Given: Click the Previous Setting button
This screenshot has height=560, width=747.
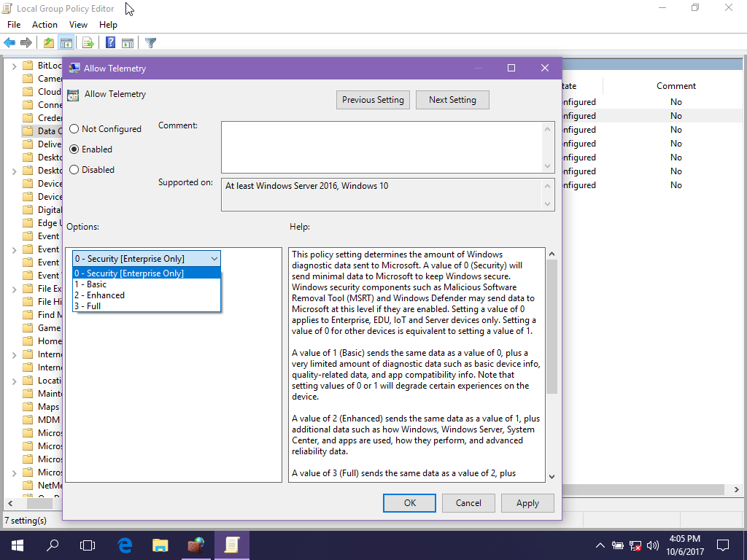Looking at the screenshot, I should [x=373, y=100].
